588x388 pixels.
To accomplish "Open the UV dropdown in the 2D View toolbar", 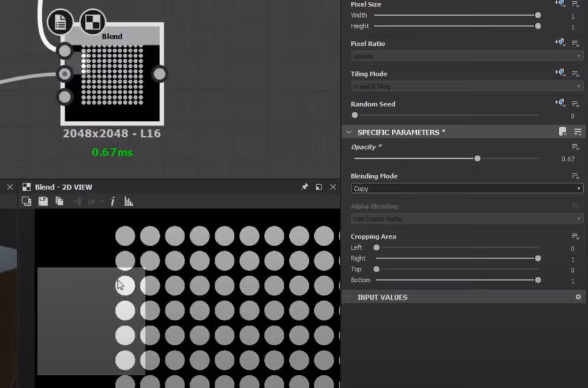I will pos(95,202).
